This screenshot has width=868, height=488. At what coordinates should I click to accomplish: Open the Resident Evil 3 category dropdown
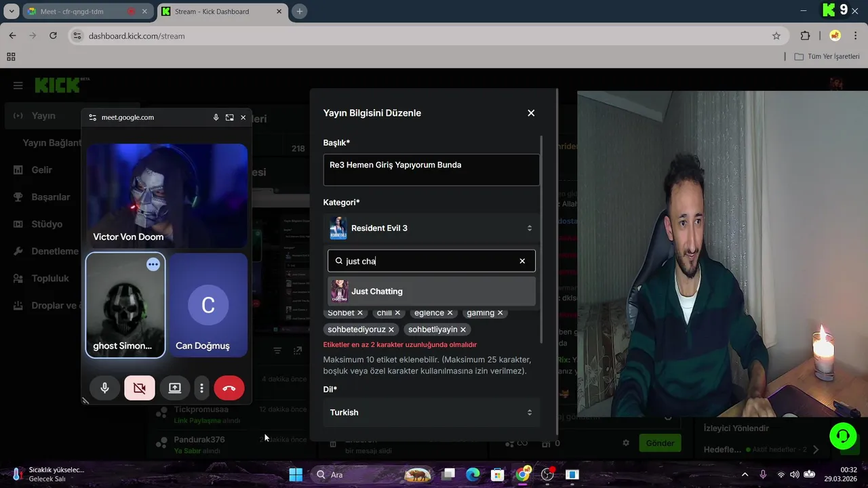pyautogui.click(x=431, y=228)
